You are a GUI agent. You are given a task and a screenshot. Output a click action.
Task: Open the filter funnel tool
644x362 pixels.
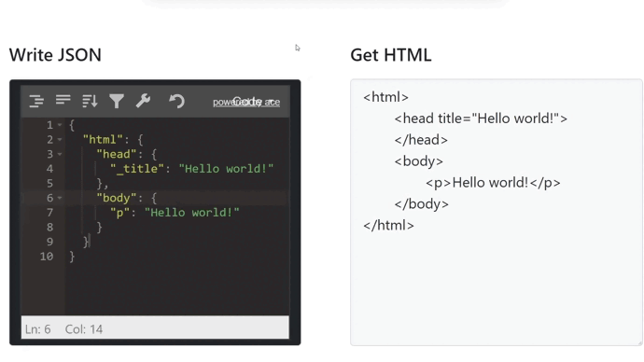[117, 101]
